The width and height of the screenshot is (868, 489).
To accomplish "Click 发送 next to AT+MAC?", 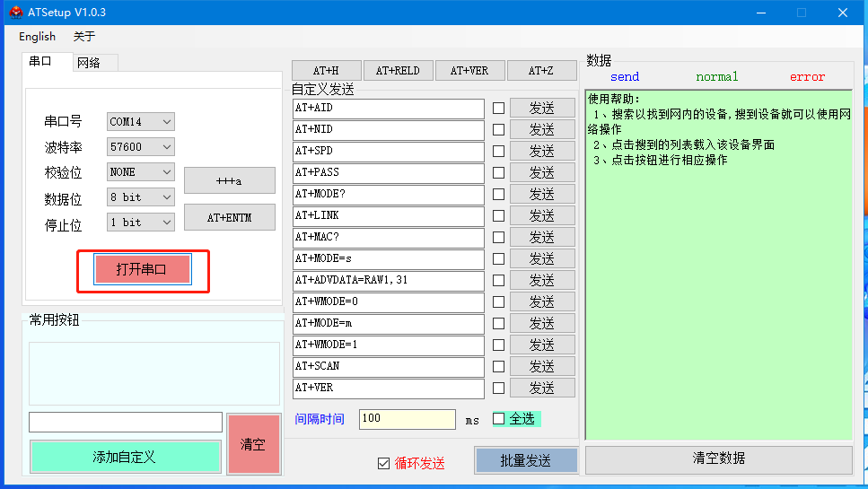I will 542,237.
